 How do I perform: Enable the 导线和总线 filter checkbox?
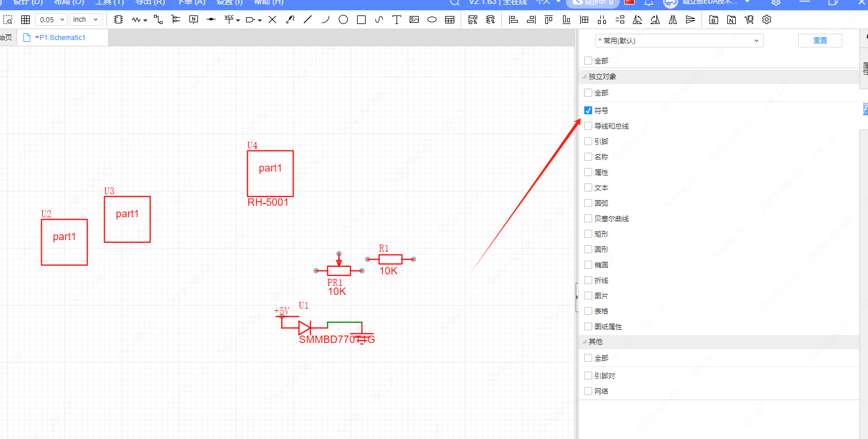(x=588, y=126)
